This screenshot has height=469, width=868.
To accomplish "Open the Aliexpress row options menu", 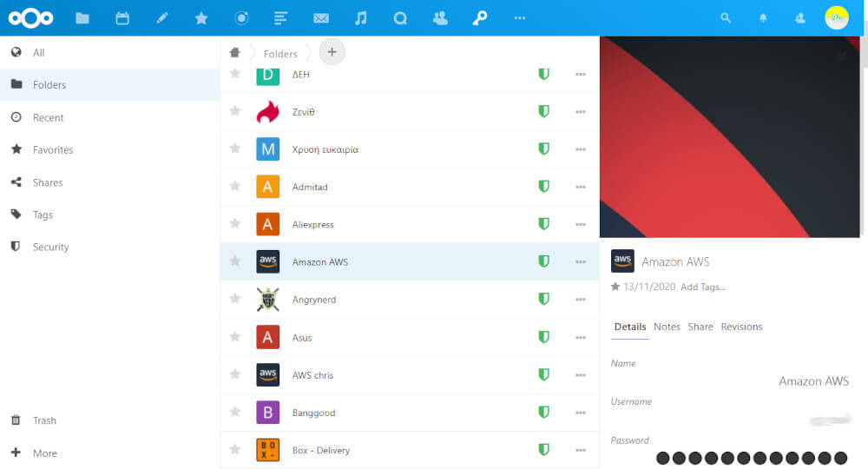I will [580, 224].
